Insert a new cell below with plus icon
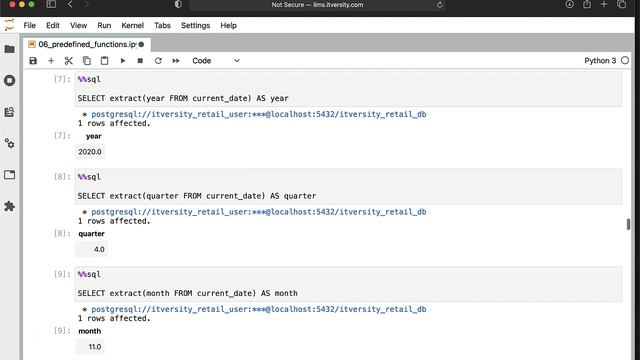640x360 pixels. tap(51, 61)
